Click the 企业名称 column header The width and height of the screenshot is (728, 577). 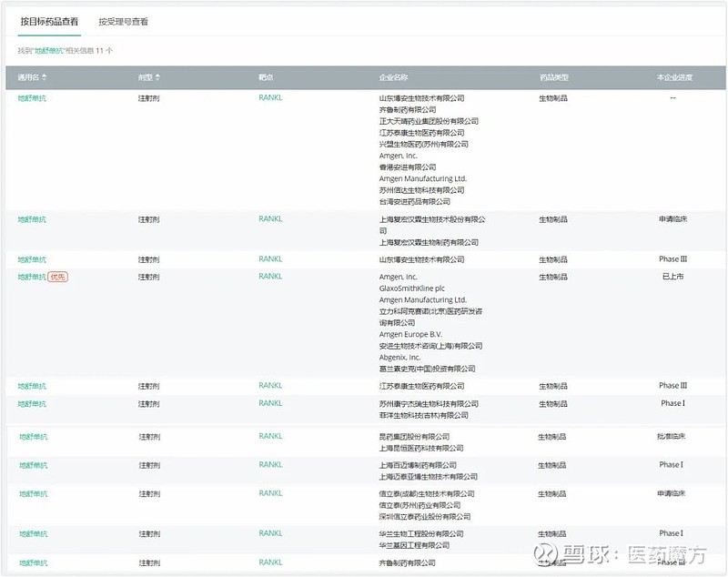[393, 77]
